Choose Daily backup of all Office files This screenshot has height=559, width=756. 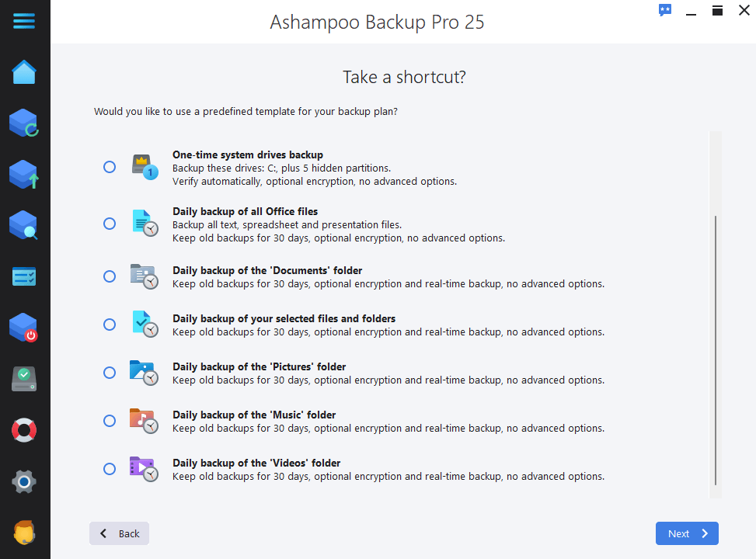109,224
